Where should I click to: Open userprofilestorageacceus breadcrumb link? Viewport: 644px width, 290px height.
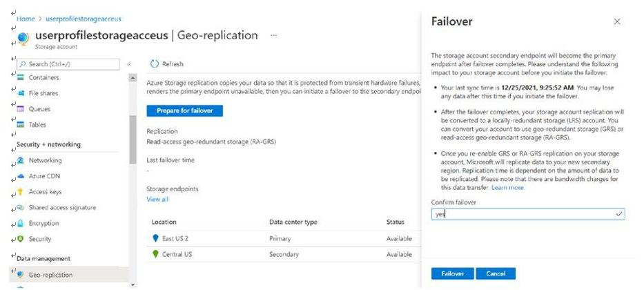pyautogui.click(x=84, y=19)
